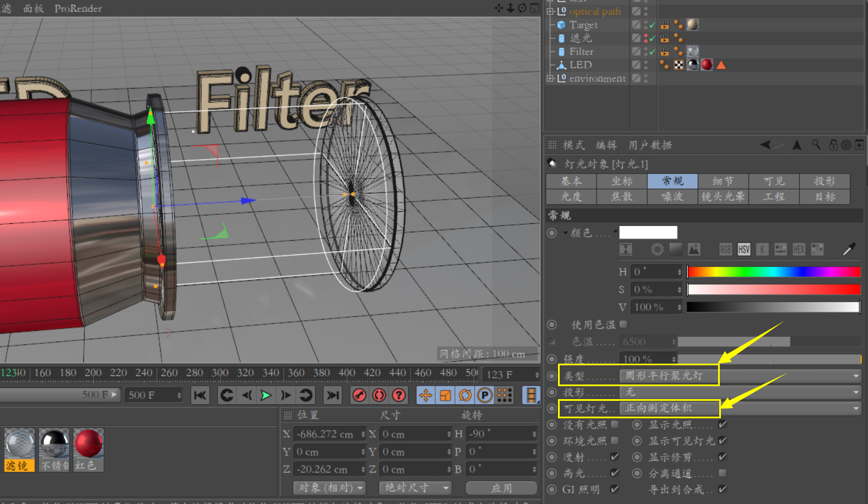The image size is (868, 504).
Task: Open the 投影 shadow dropdown
Action: pos(741,392)
